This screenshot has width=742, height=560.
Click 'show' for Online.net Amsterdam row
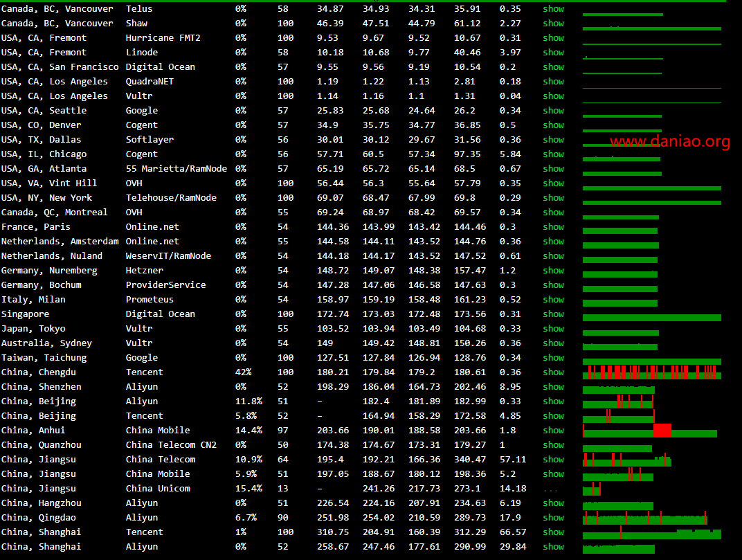click(553, 242)
